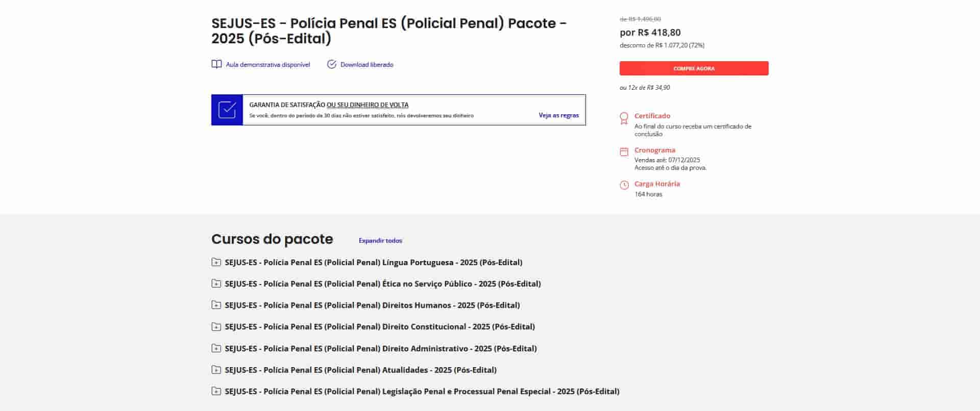Viewport: 980px width, 411px height.
Task: Open the Direito Constitucional folder icon
Action: tap(216, 326)
